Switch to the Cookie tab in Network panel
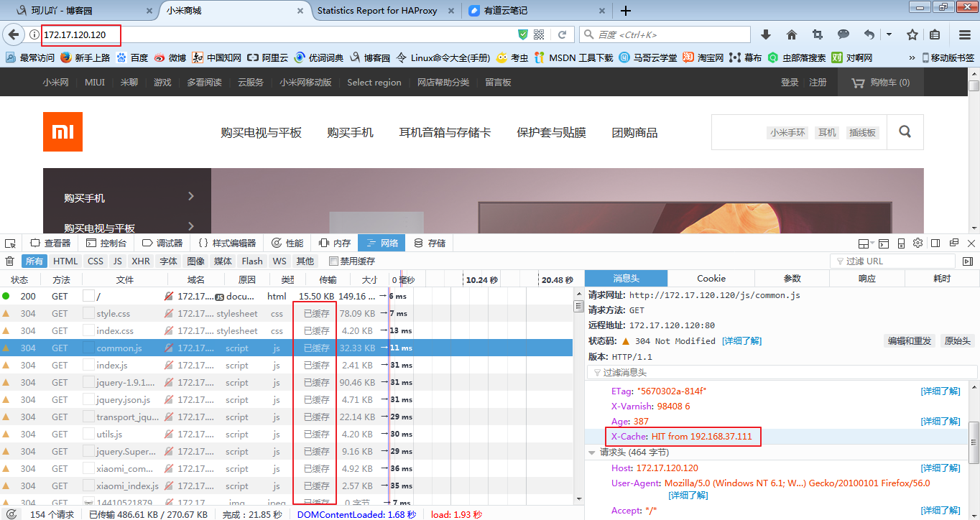This screenshot has height=520, width=980. 710,278
